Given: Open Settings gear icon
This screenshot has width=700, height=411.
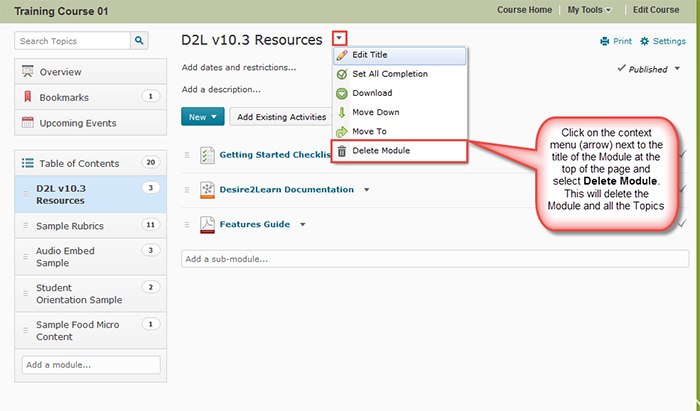Looking at the screenshot, I should tap(645, 42).
